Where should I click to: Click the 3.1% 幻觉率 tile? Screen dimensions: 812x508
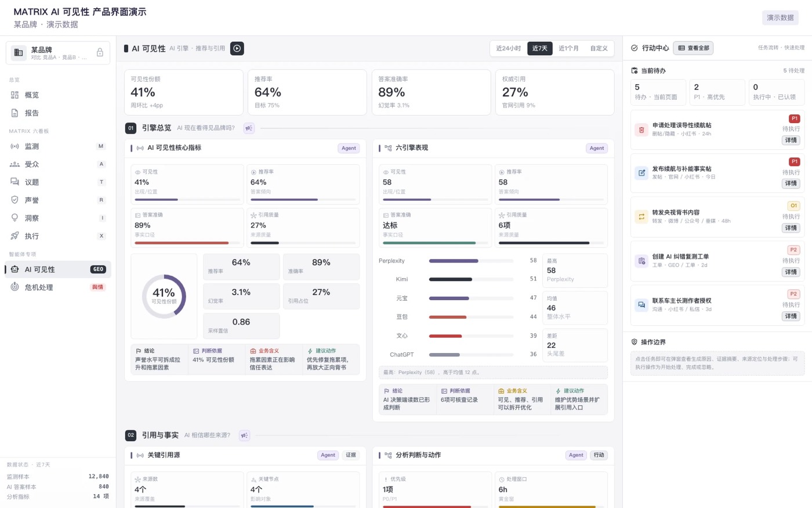[241, 296]
